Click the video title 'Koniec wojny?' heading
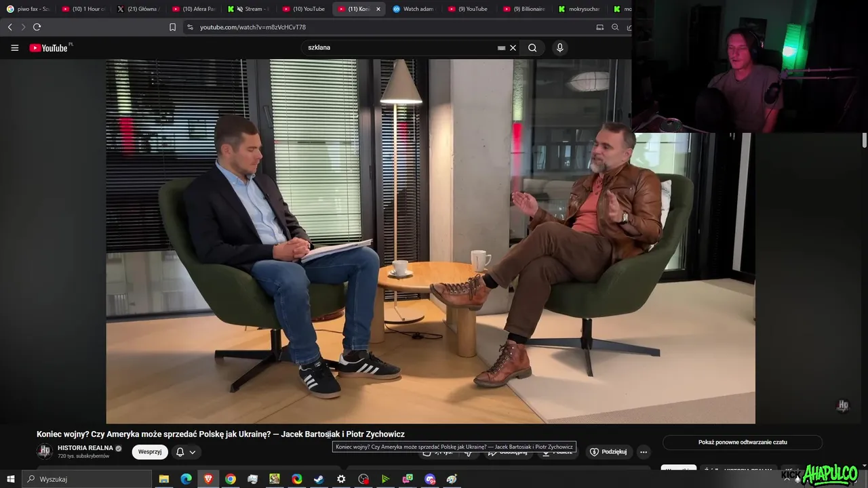Image resolution: width=868 pixels, height=488 pixels. (220, 434)
